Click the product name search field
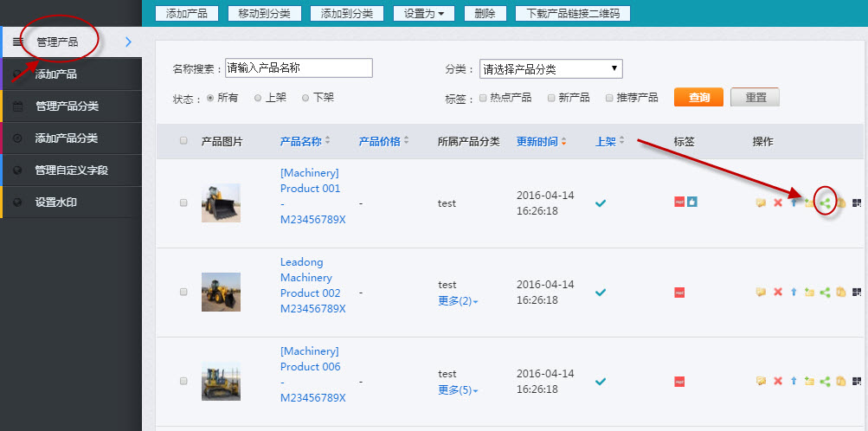 298,68
